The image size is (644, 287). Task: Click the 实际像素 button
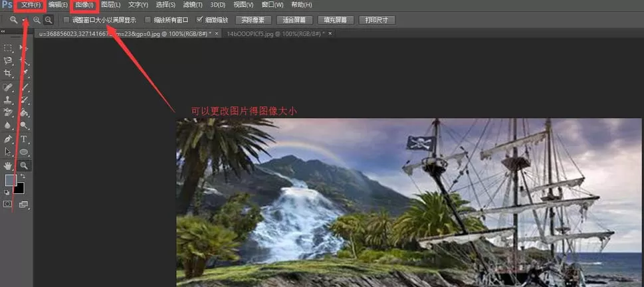pos(253,20)
